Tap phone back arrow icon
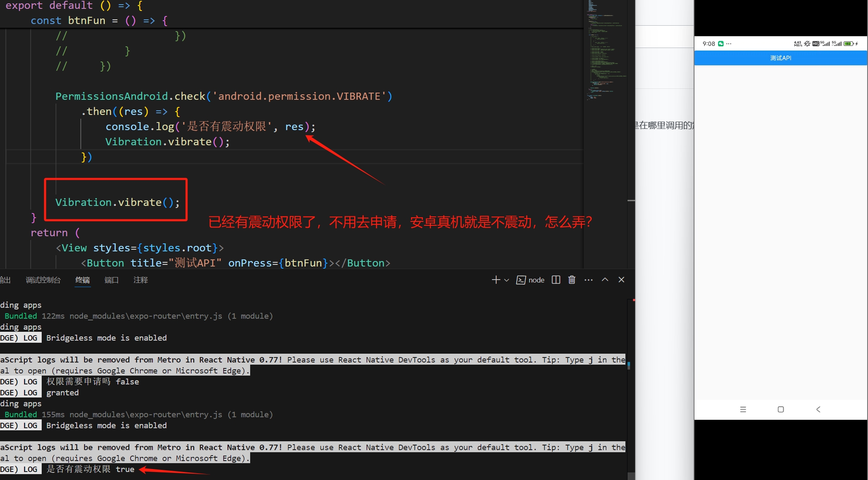Viewport: 868px width, 480px height. (818, 409)
